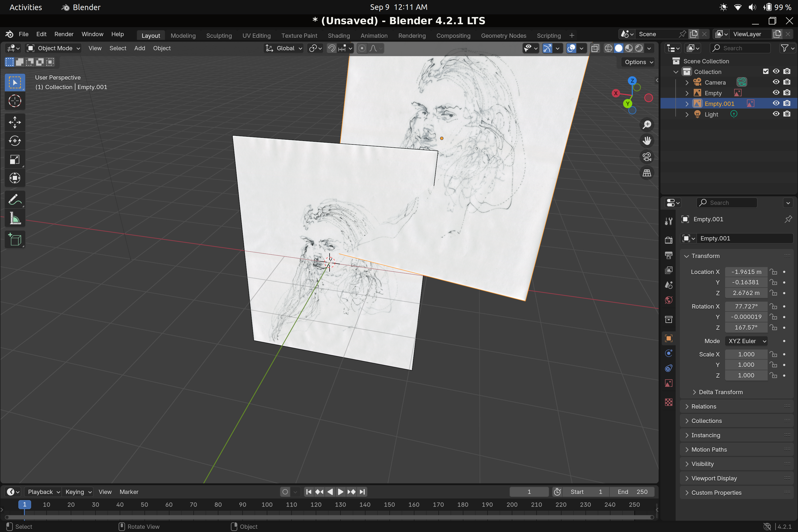
Task: Expand the Delta Transform section
Action: click(x=720, y=392)
